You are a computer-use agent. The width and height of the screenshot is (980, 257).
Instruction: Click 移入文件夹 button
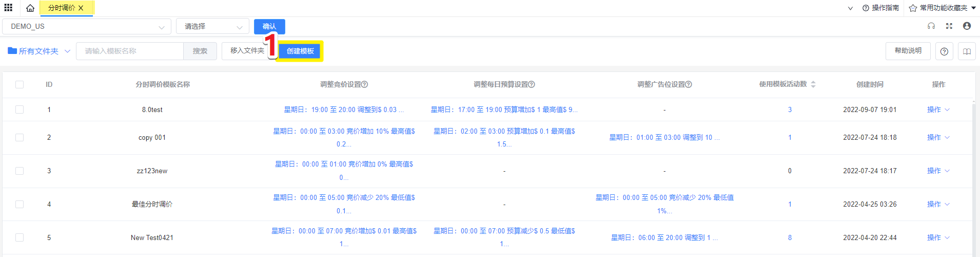(x=247, y=50)
